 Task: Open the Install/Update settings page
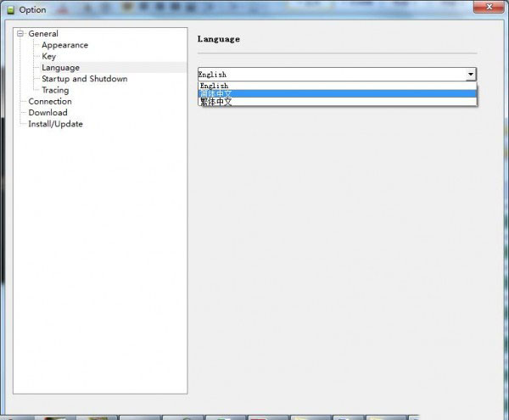[55, 124]
